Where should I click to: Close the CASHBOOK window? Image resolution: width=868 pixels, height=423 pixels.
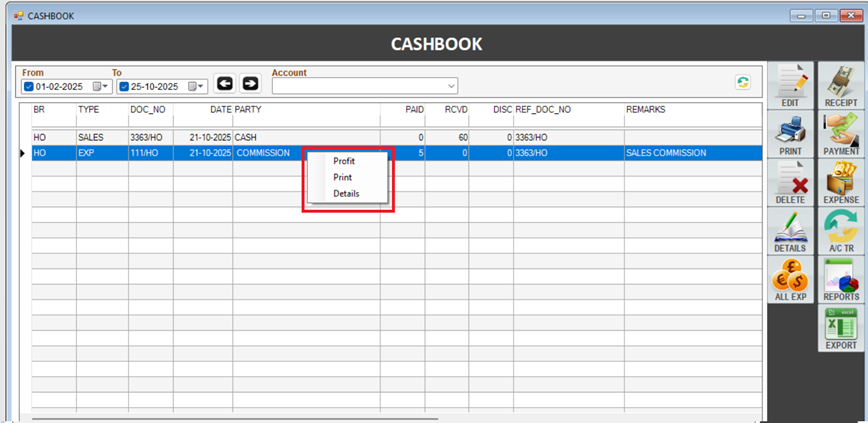tap(851, 16)
